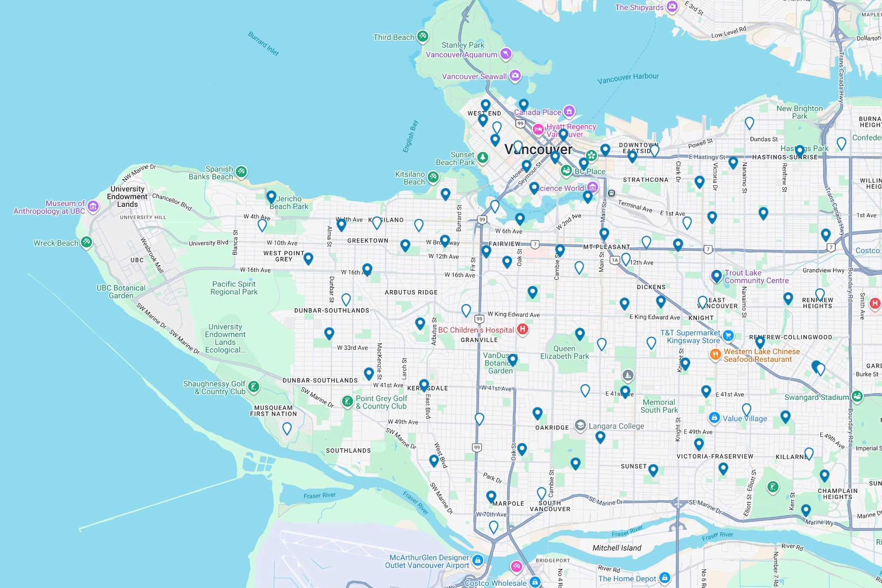Click the Stanley Park label
The height and width of the screenshot is (588, 882).
pos(463,45)
